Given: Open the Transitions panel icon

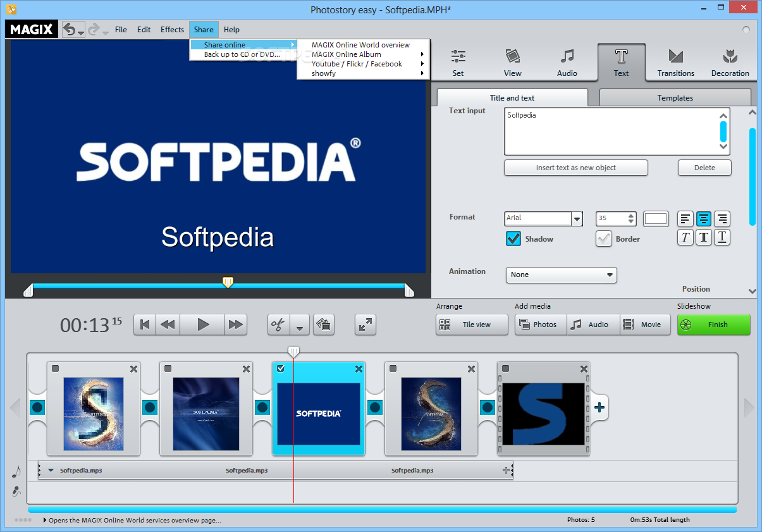Looking at the screenshot, I should pyautogui.click(x=675, y=56).
